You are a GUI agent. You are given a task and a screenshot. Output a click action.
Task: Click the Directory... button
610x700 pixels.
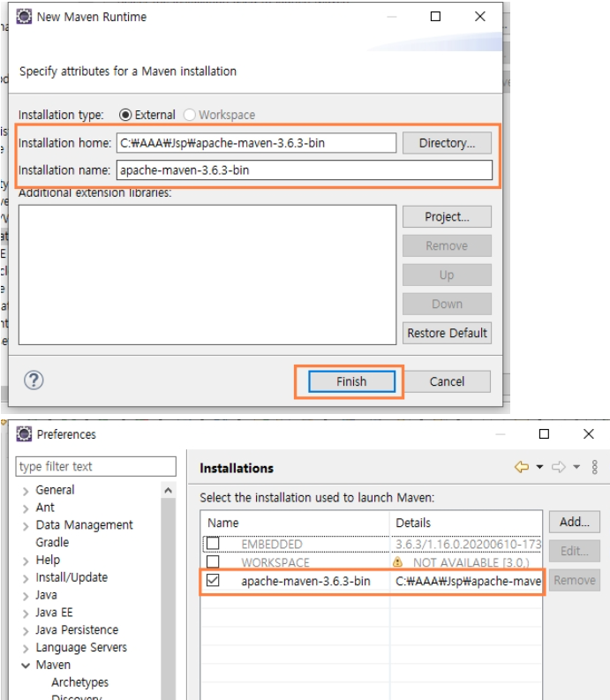[447, 143]
